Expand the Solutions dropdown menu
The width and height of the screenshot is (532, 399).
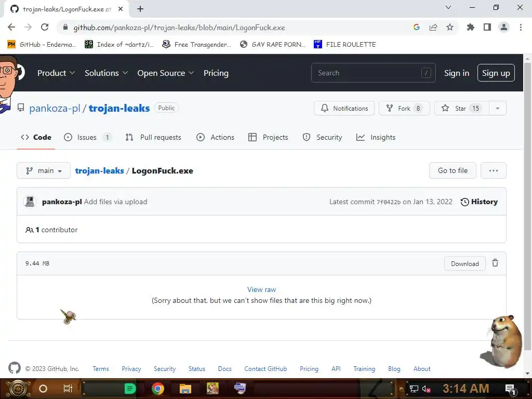[x=106, y=73]
